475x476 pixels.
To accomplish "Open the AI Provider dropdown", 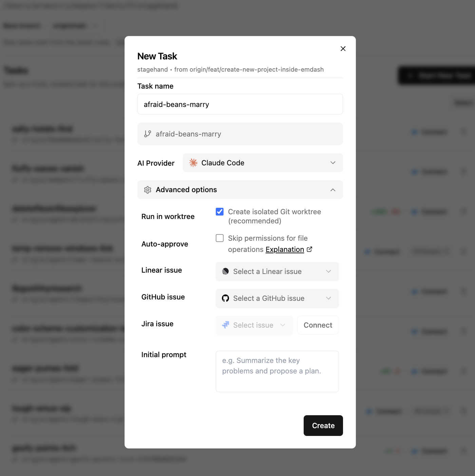I will (x=263, y=163).
